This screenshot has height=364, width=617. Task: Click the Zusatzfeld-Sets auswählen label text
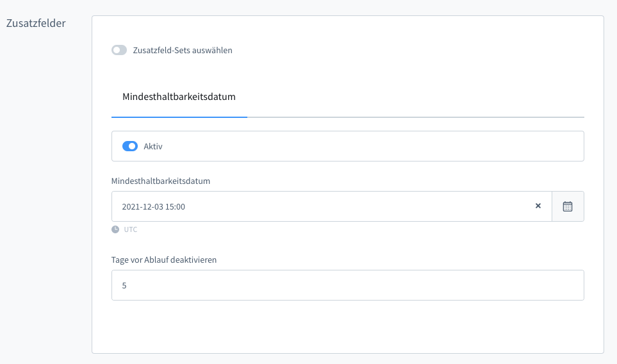(183, 50)
